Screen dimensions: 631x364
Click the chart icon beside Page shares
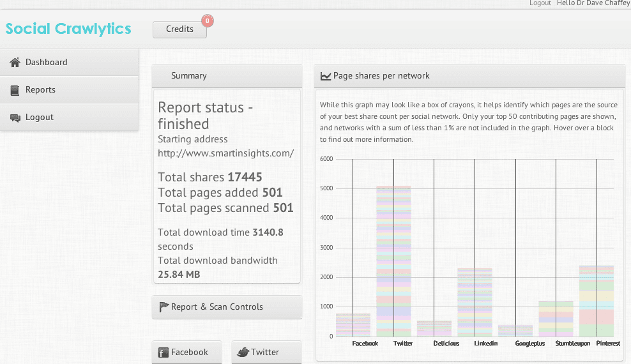point(326,76)
